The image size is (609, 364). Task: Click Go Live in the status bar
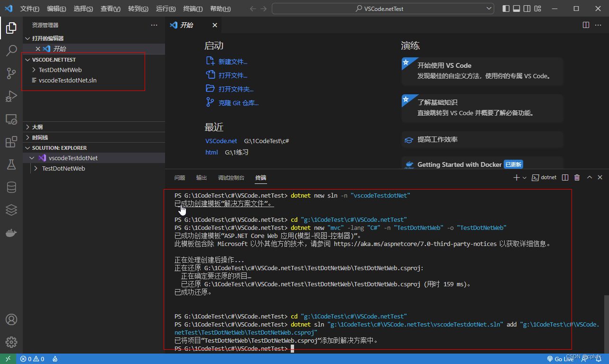pos(560,359)
